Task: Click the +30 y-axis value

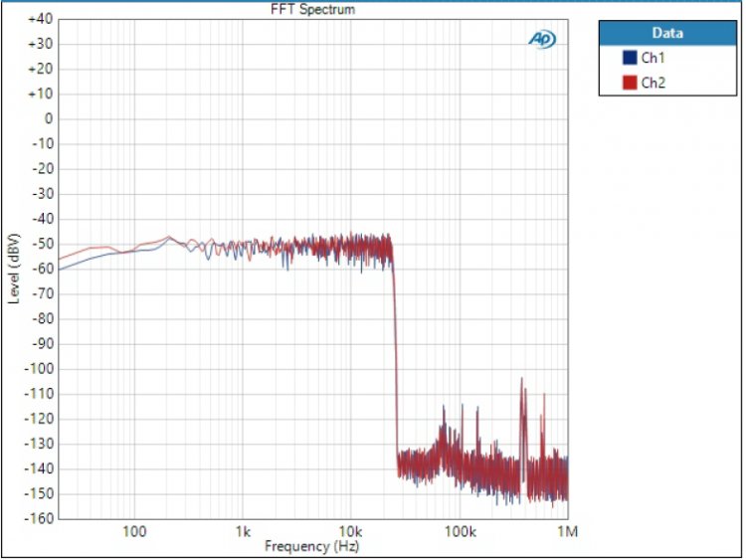Action: tap(41, 44)
